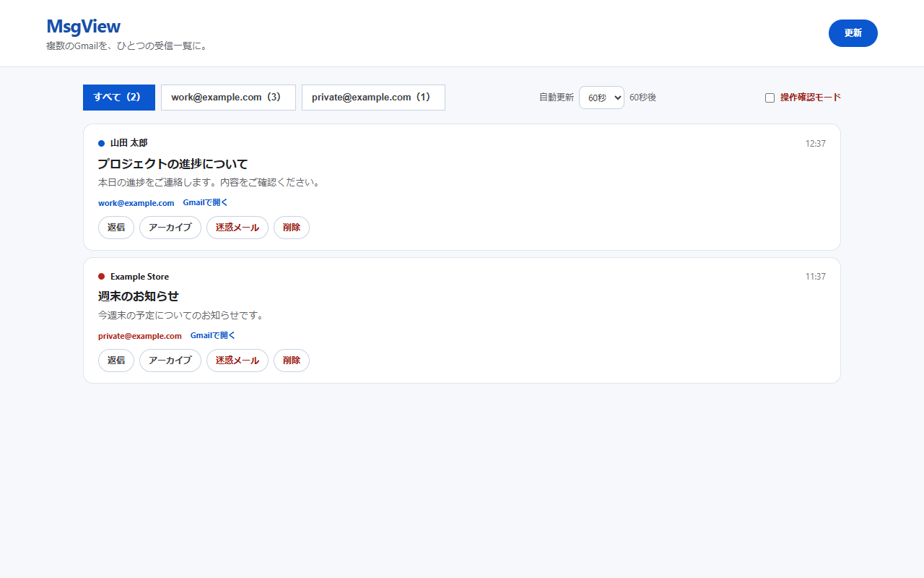This screenshot has height=578, width=924.
Task: Mark 山田 太郎 message as 迷惑メール
Action: coord(237,228)
